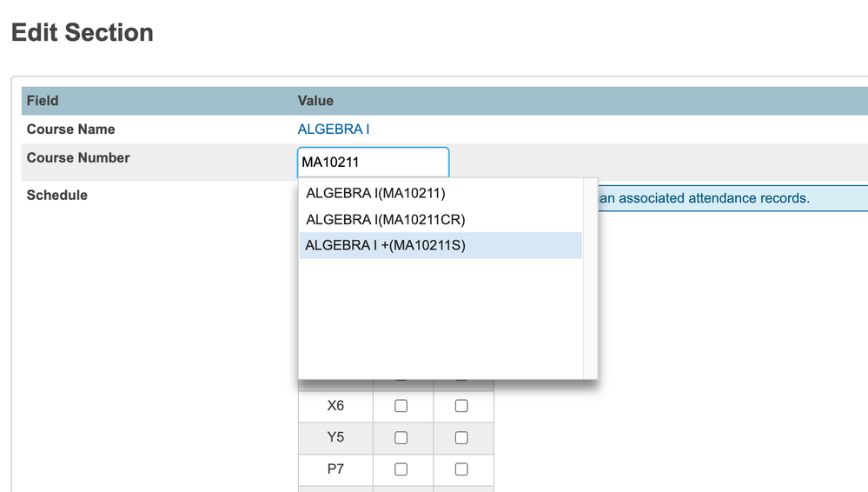The height and width of the screenshot is (492, 868).
Task: Click the Field column header
Action: pyautogui.click(x=43, y=101)
